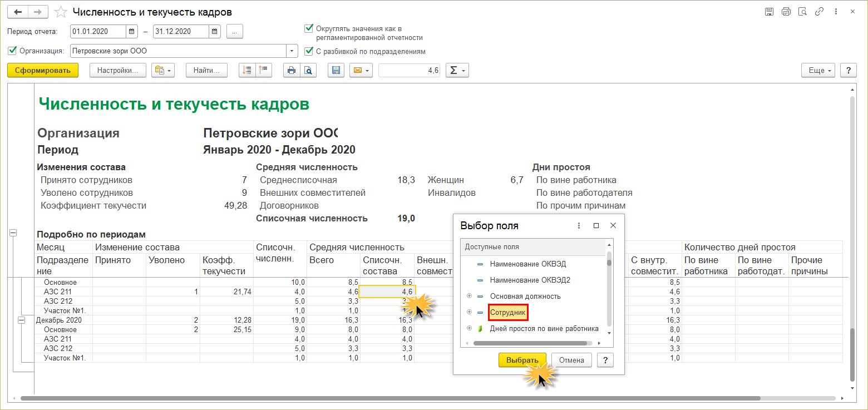This screenshot has width=868, height=410.
Task: Preview icon in the title bar
Action: click(802, 12)
